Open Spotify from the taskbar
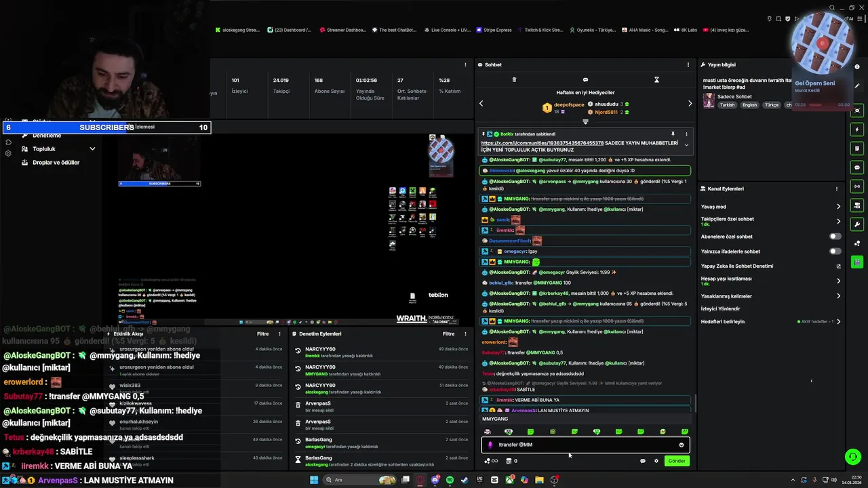Image resolution: width=868 pixels, height=488 pixels. (450, 480)
